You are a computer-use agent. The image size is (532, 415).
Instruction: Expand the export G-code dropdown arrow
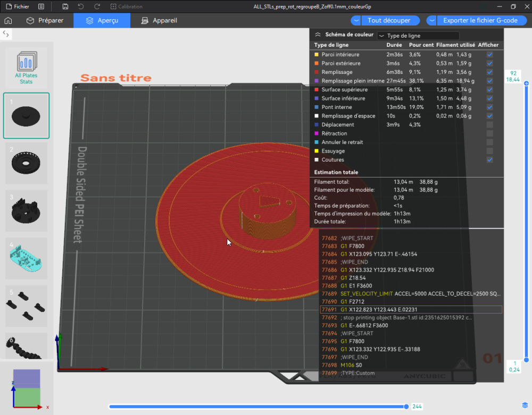(x=431, y=20)
